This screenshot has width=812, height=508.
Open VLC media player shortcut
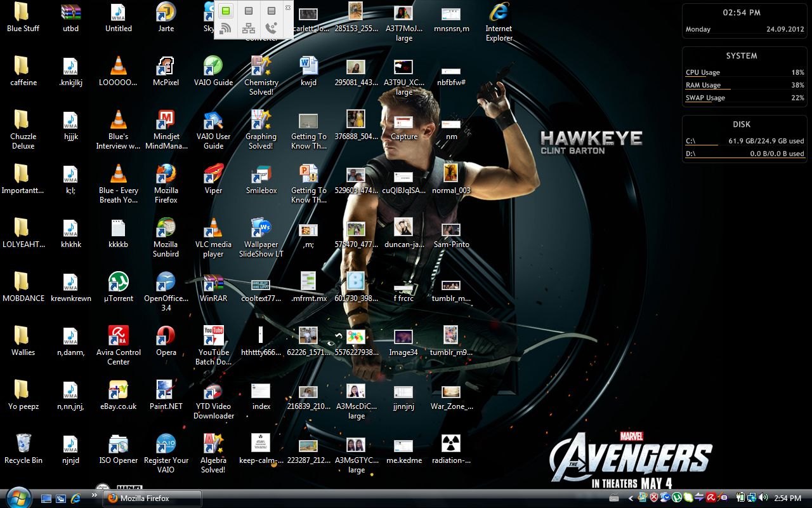click(x=213, y=229)
